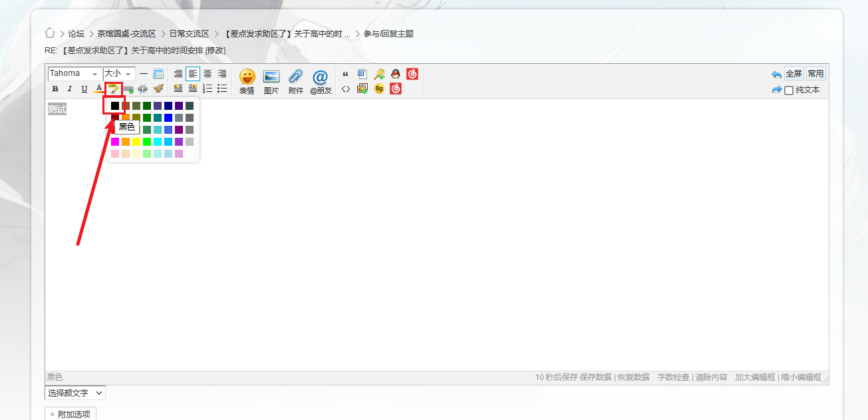Click the clear formatting brush icon
The width and height of the screenshot is (868, 420).
[x=158, y=89]
